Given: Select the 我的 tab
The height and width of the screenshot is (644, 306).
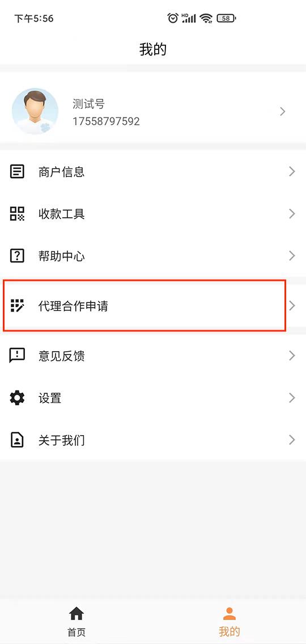Looking at the screenshot, I should point(229,621).
